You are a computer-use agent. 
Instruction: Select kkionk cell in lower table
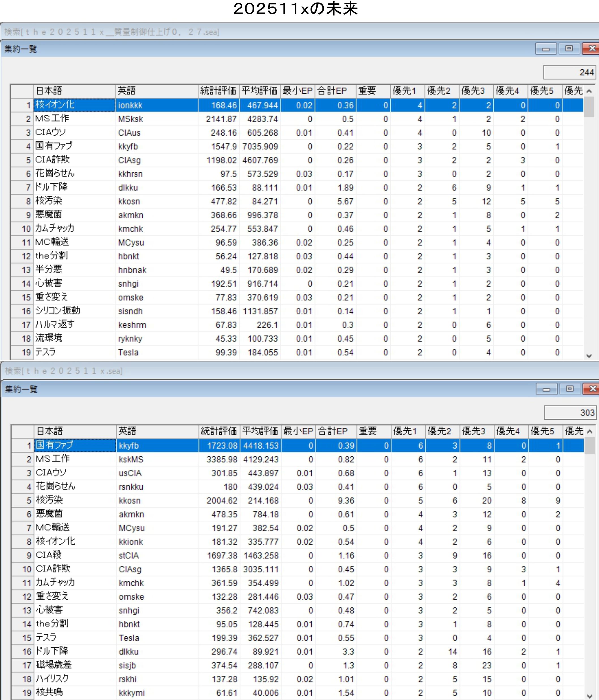click(157, 542)
